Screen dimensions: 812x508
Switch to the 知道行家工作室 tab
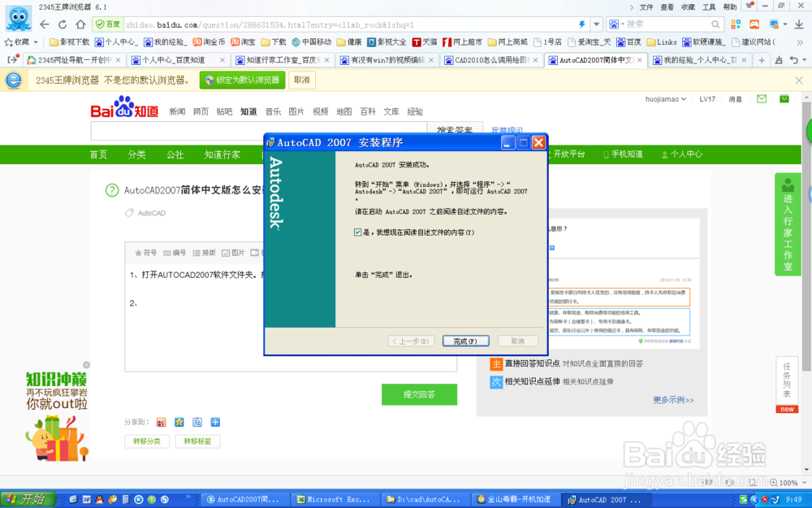click(283, 60)
